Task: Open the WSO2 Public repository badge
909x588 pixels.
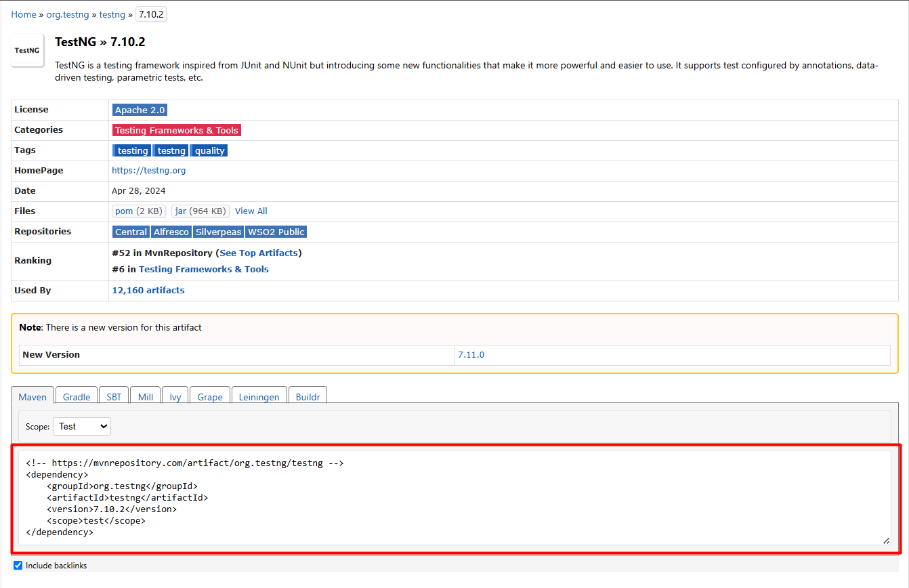Action: 276,232
